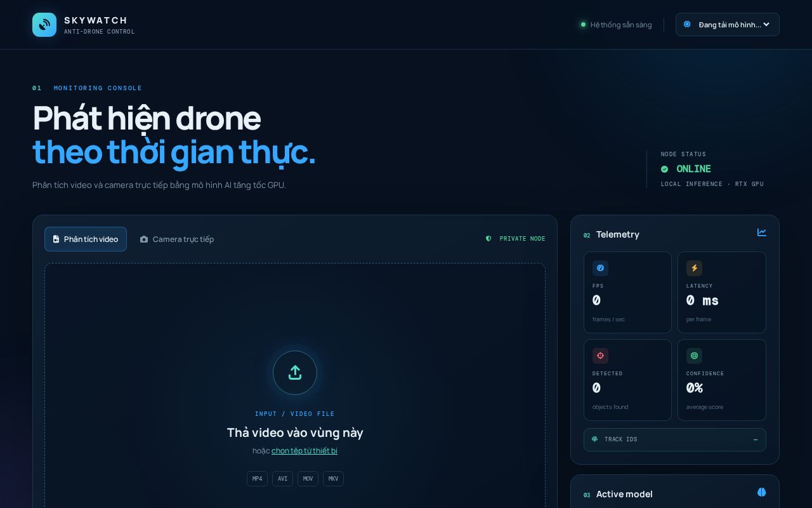
Task: Click the 'Telemetry' panel heading
Action: point(618,234)
